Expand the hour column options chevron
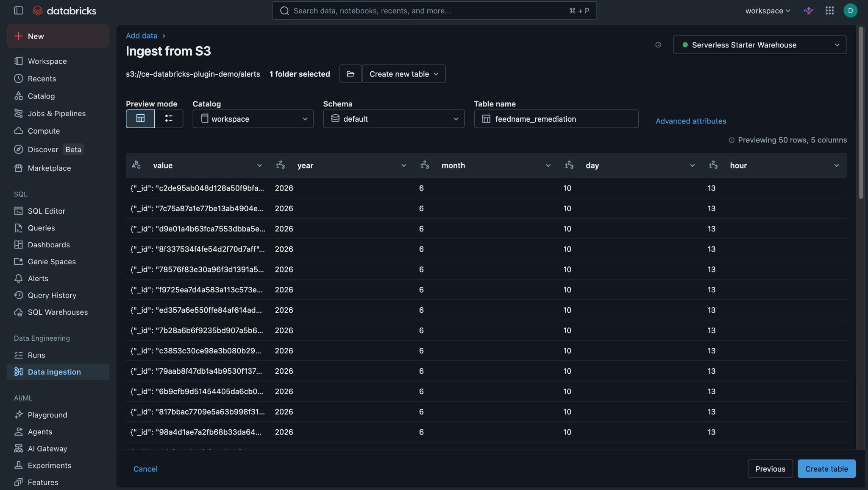The width and height of the screenshot is (868, 490). [x=837, y=165]
